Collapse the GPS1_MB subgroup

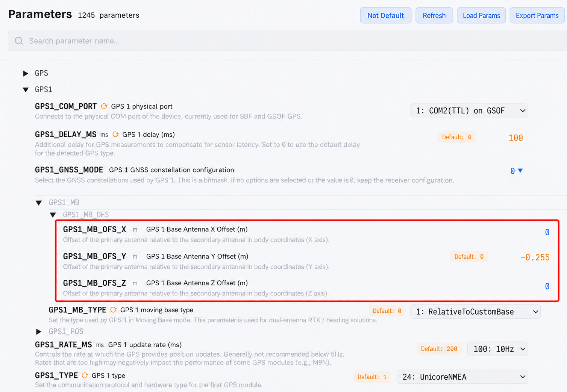coord(39,203)
